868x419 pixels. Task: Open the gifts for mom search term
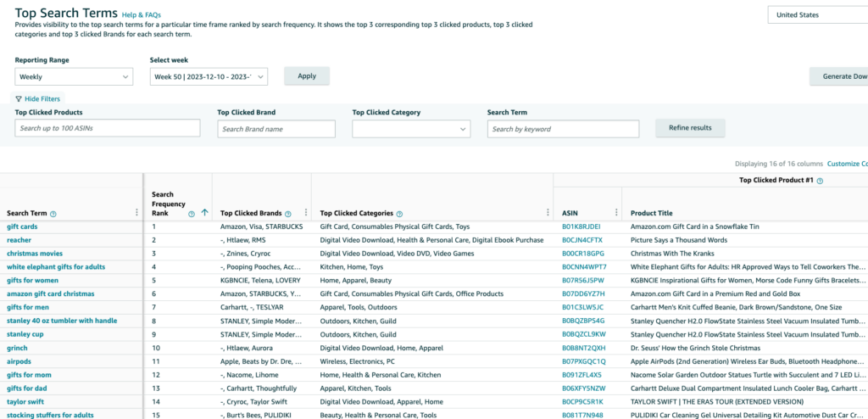pos(29,375)
